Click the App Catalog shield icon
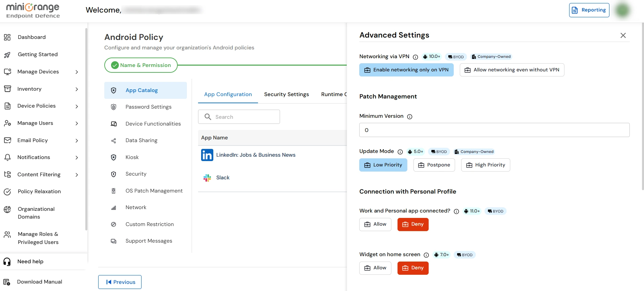 114,90
